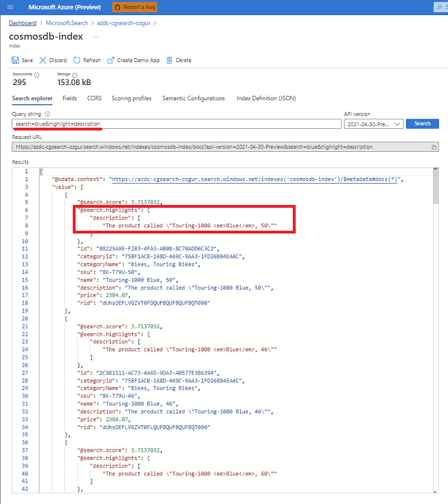Open the Index Definition (JSON) tab
448x504 pixels.
point(265,98)
